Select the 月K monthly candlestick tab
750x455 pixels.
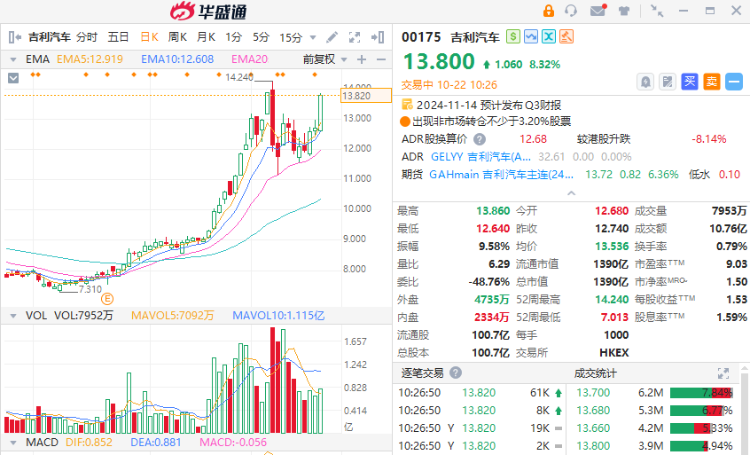[206, 37]
